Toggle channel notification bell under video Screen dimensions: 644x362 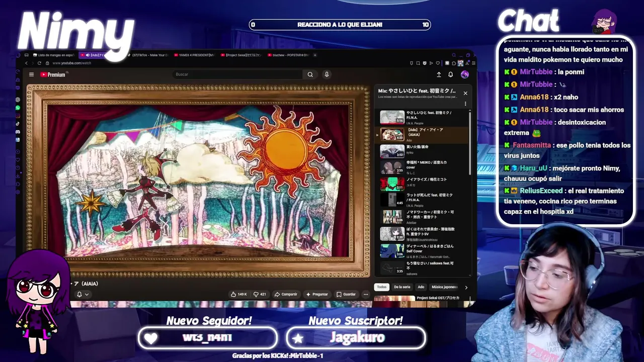pyautogui.click(x=79, y=295)
